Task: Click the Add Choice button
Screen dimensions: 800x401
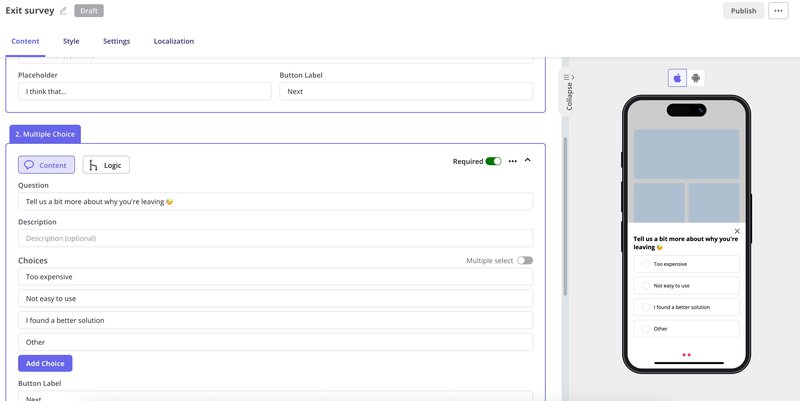Action: point(45,363)
